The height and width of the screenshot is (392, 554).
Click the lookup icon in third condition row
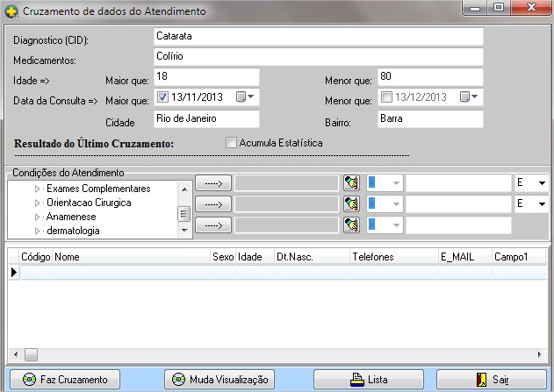click(x=352, y=225)
